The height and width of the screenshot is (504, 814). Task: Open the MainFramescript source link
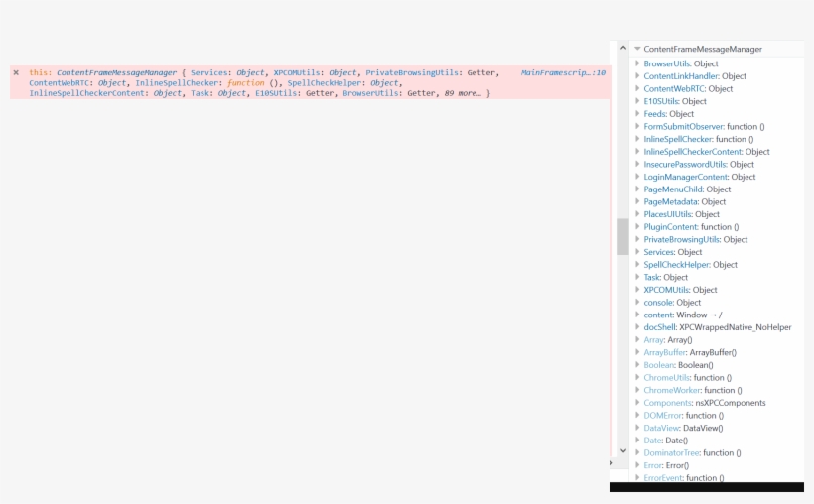[563, 73]
